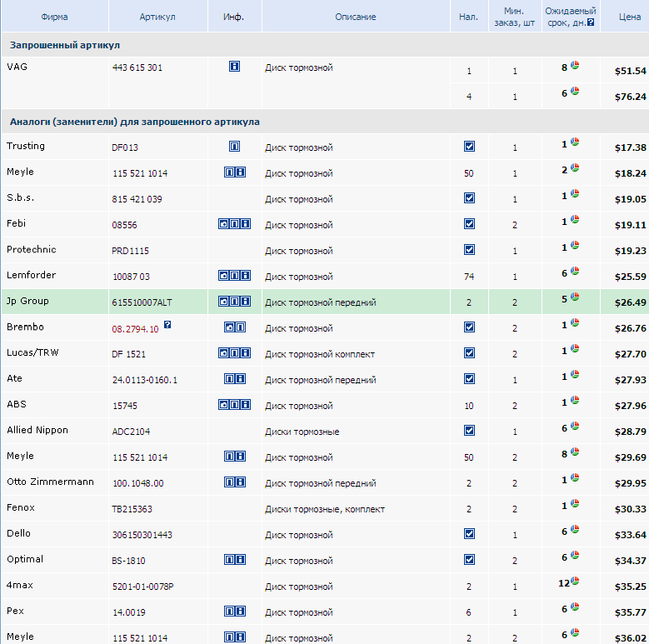Click article number 'DF013'
This screenshot has height=644, width=649.
125,147
